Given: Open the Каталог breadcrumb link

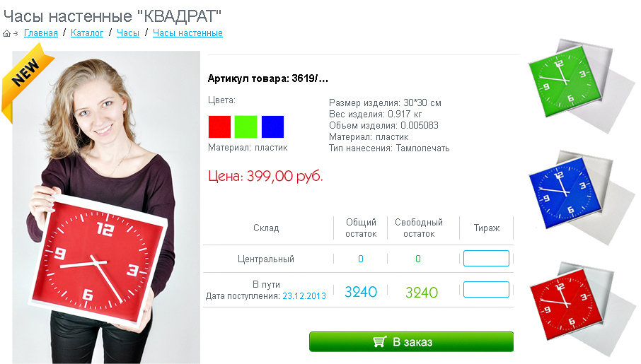Looking at the screenshot, I should point(87,33).
